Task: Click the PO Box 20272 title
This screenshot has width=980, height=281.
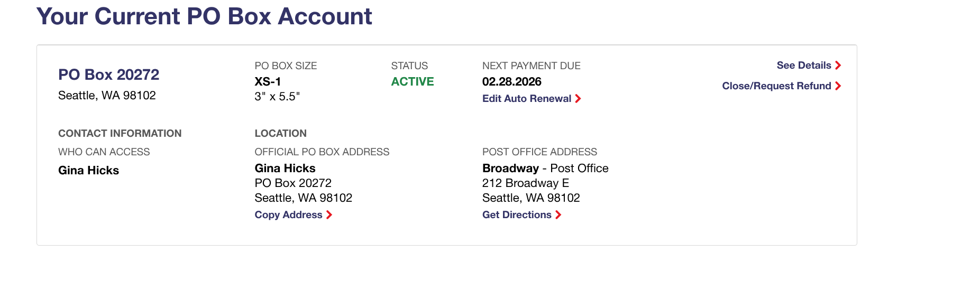Action: [108, 74]
